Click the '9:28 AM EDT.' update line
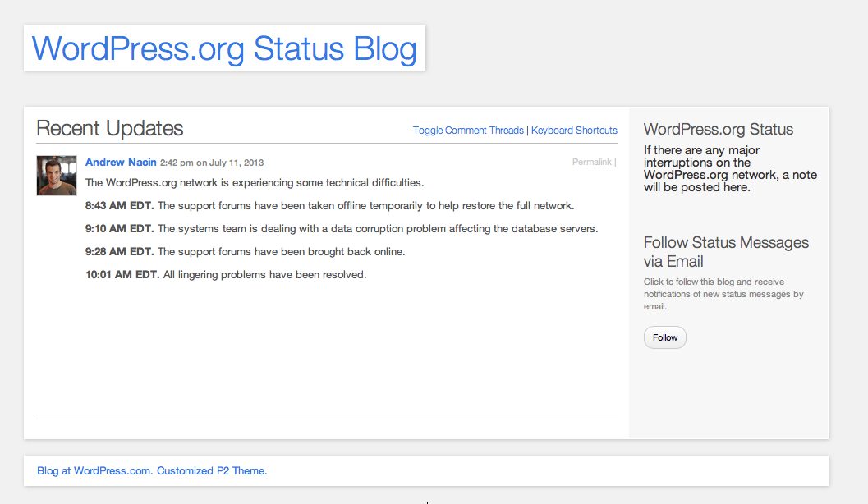The width and height of the screenshot is (868, 504). tap(245, 252)
